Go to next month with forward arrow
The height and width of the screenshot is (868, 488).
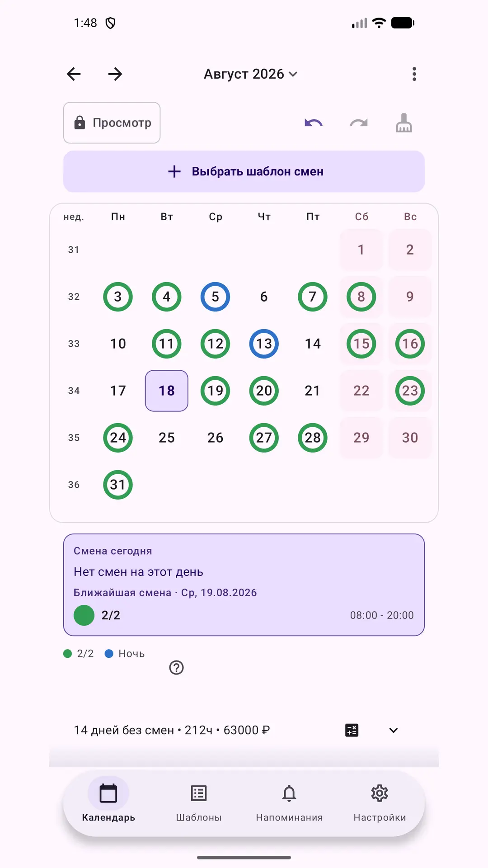click(115, 74)
